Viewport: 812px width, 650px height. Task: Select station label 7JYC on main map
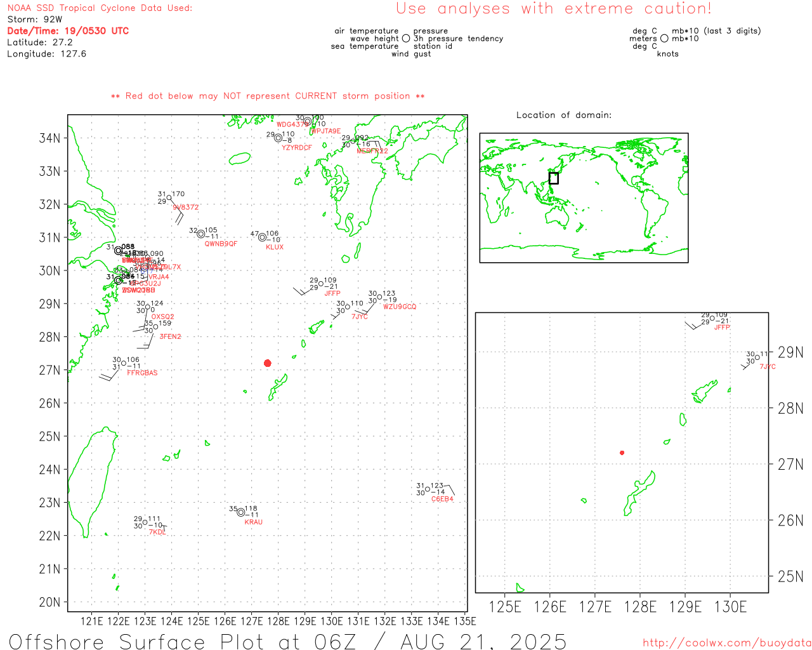tap(360, 317)
